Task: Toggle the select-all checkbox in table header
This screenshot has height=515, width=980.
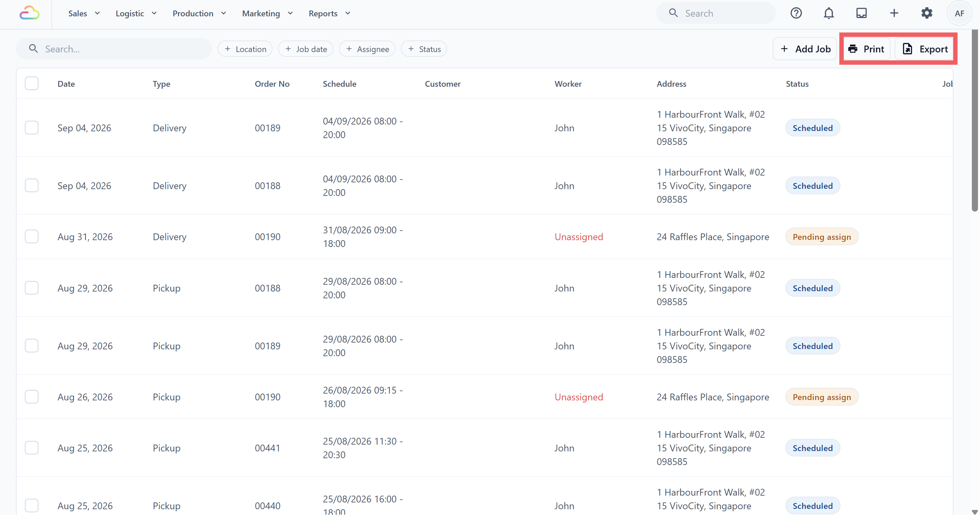Action: pos(32,83)
